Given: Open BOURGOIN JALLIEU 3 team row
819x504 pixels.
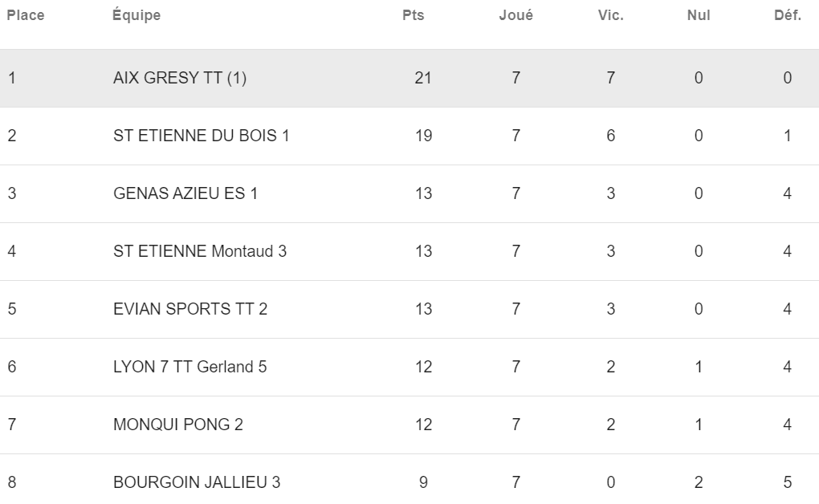Looking at the screenshot, I should (409, 479).
